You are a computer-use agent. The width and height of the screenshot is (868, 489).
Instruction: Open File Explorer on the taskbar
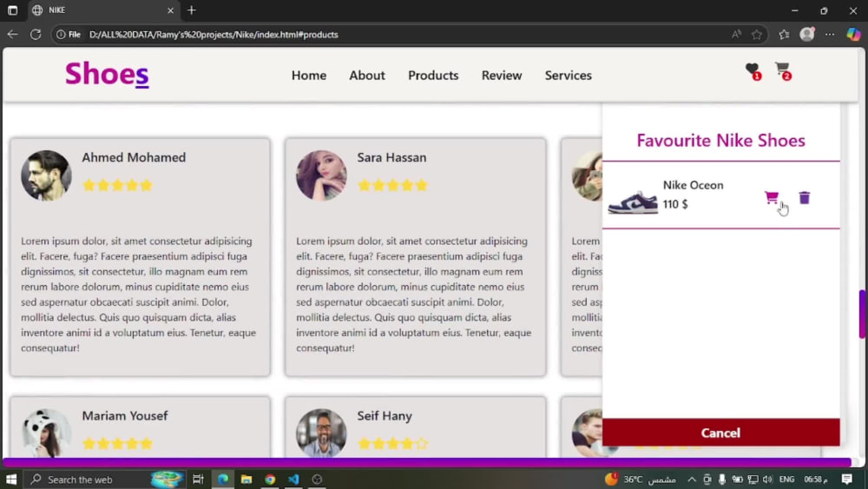247,479
